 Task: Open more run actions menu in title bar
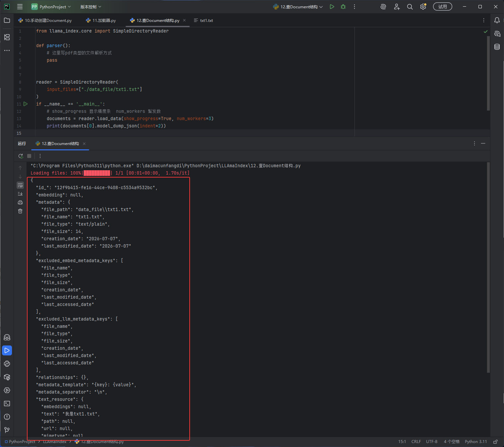click(x=354, y=7)
